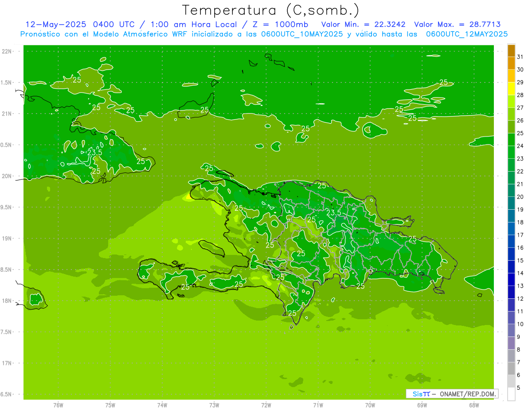The height and width of the screenshot is (411, 532).
Task: Click the '30' value on the color scale
Action: [520, 70]
